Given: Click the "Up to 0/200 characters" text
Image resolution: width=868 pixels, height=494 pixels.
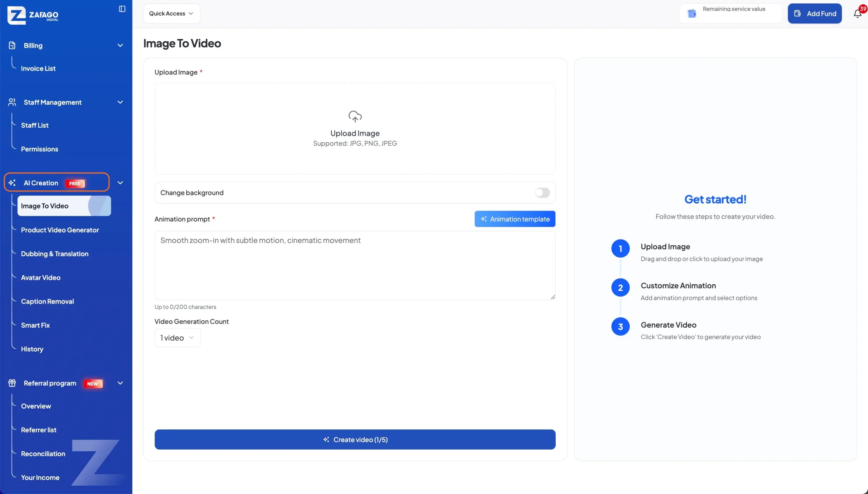Looking at the screenshot, I should [185, 307].
